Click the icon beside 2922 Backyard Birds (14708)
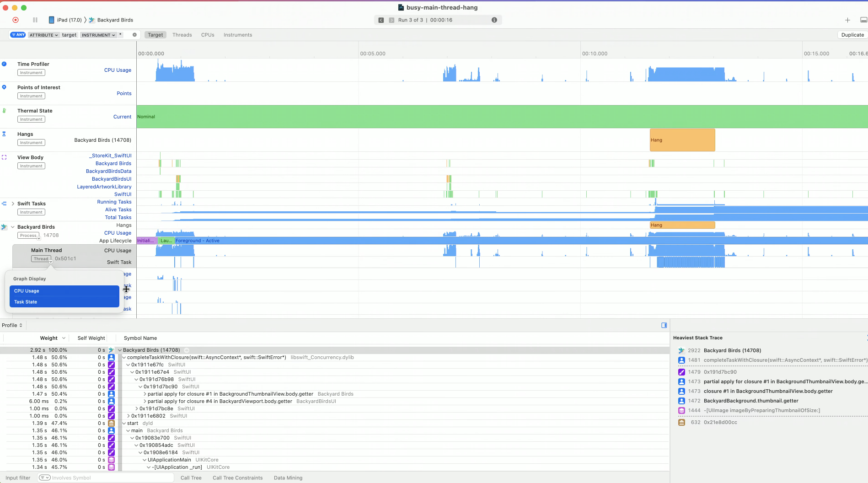 point(681,350)
